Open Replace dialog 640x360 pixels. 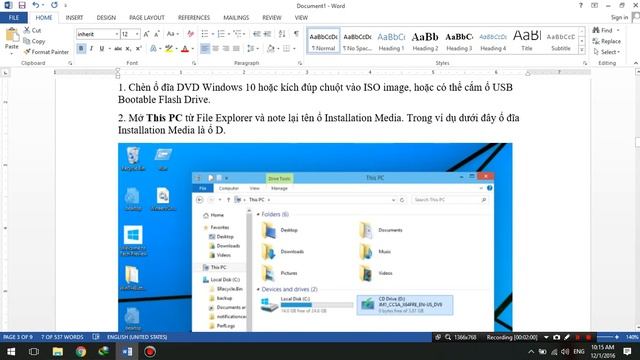[x=607, y=41]
